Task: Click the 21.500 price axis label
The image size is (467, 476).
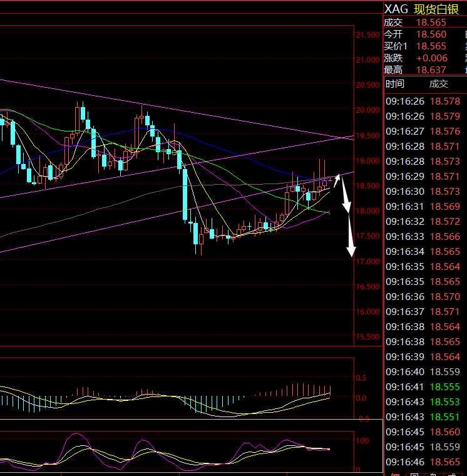Action: [367, 35]
